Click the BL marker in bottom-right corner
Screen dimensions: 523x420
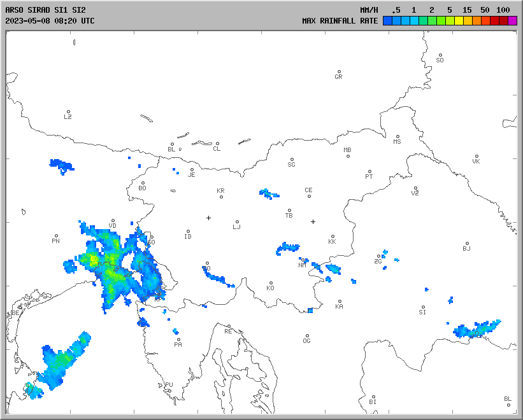[508, 405]
